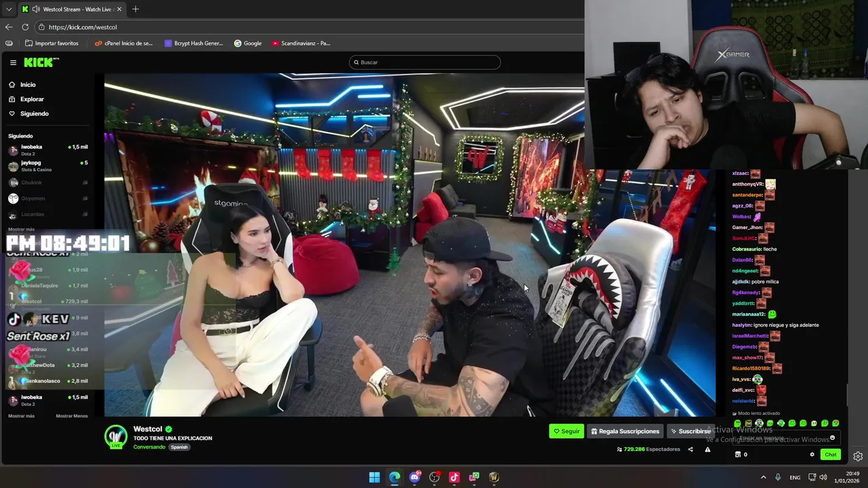Image resolution: width=868 pixels, height=488 pixels.
Task: Click the chat scrollbar
Action: [846, 394]
